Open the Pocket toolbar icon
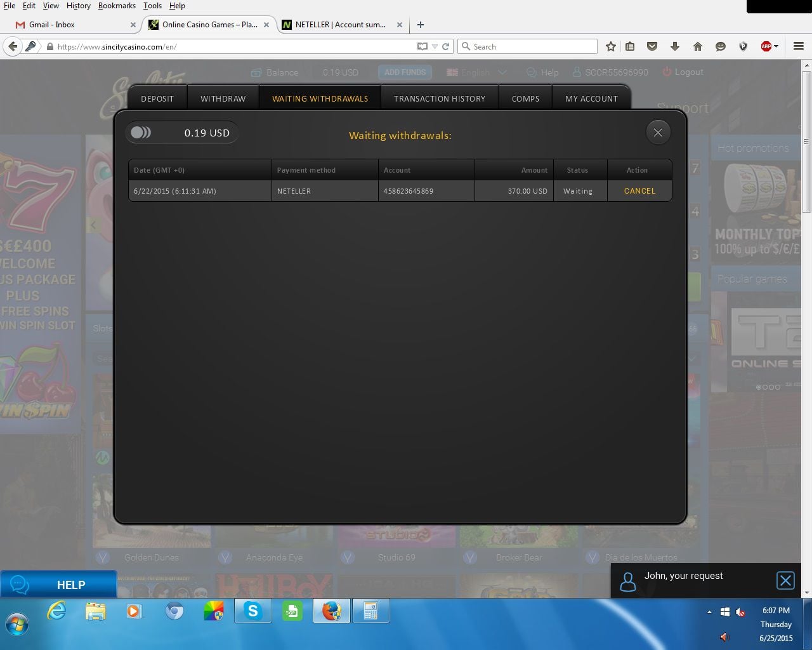 pyautogui.click(x=652, y=46)
